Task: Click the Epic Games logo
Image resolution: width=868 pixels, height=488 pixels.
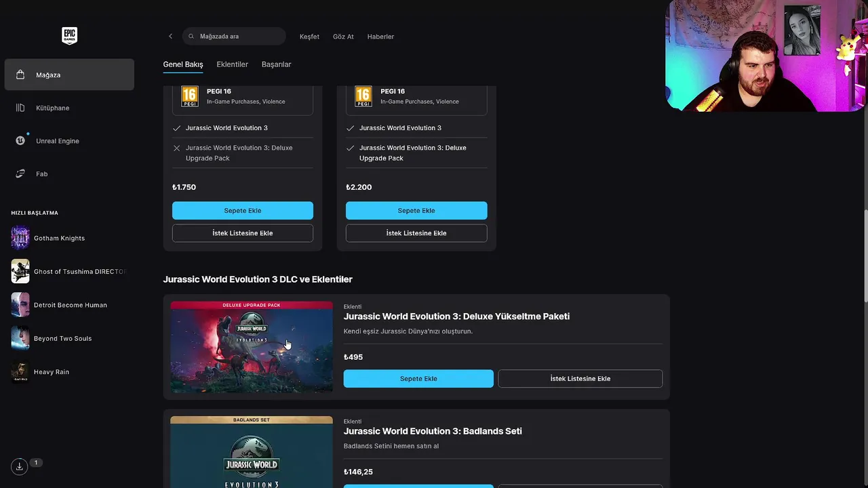Action: coord(69,36)
